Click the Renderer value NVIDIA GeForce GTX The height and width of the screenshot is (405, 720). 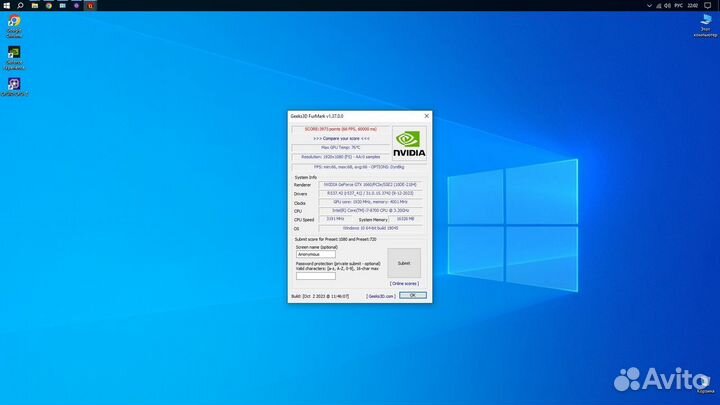(x=370, y=185)
